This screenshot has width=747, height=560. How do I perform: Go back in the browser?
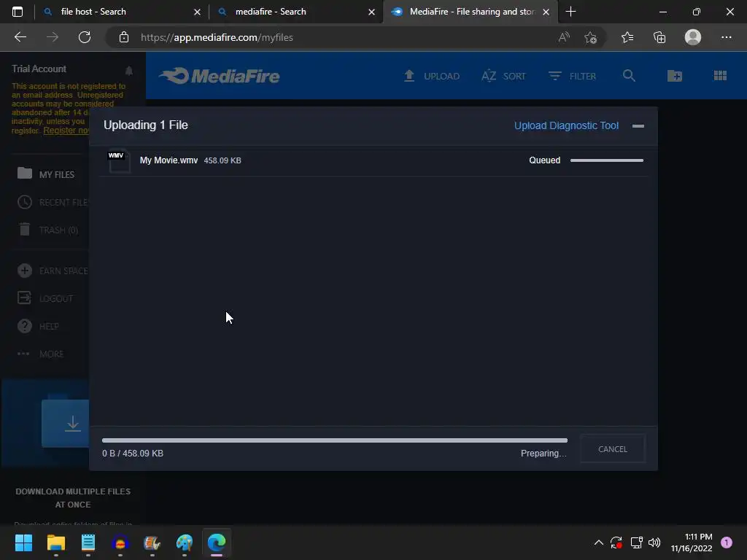20,37
